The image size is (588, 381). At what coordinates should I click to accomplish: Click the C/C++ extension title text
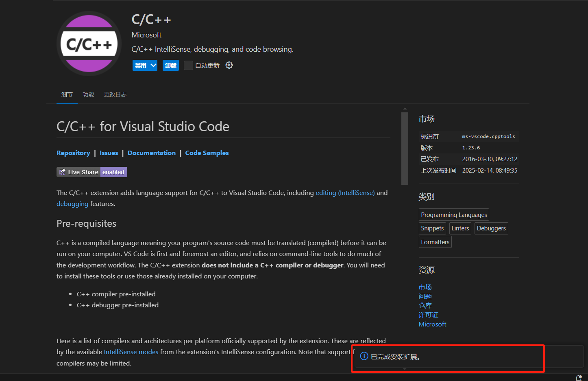151,20
